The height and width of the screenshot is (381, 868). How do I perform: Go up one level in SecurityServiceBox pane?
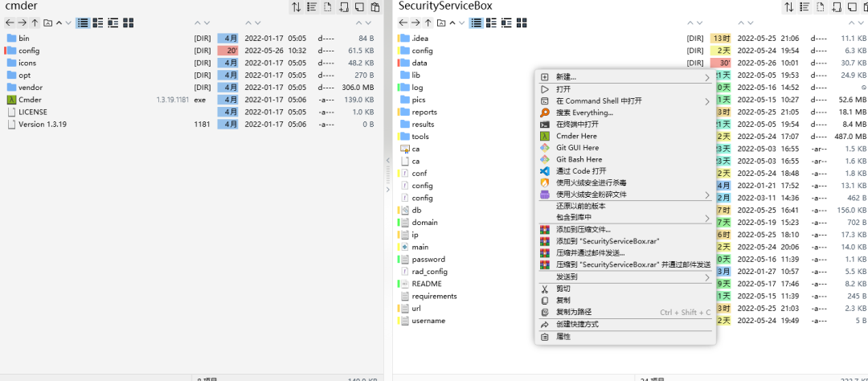[x=428, y=23]
